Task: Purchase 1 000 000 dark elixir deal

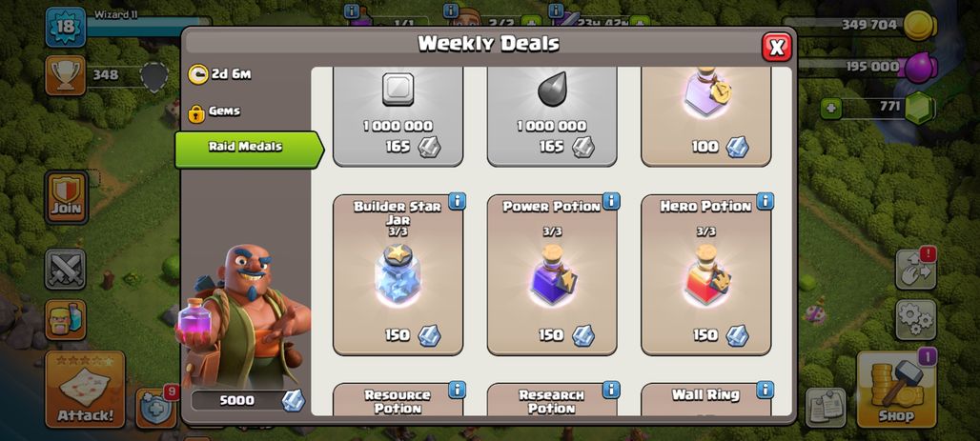Action: [x=552, y=117]
